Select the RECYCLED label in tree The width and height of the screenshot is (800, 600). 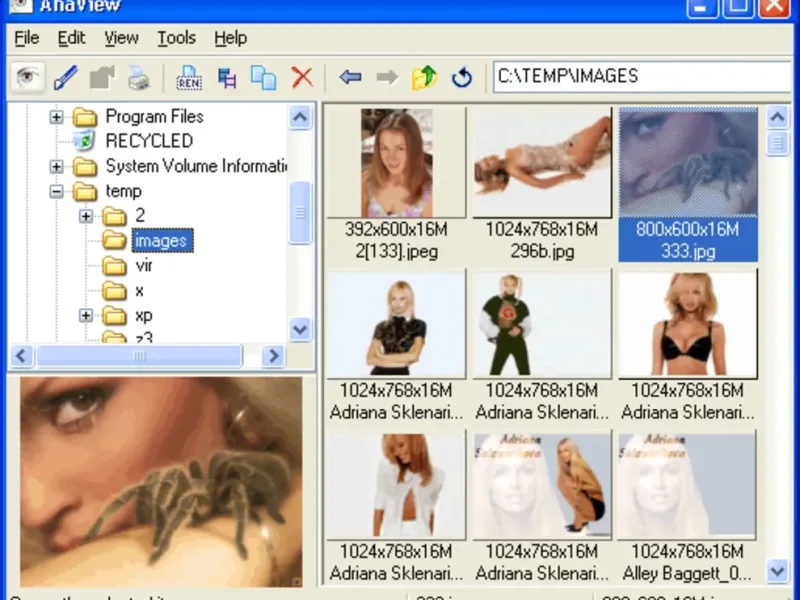[149, 141]
